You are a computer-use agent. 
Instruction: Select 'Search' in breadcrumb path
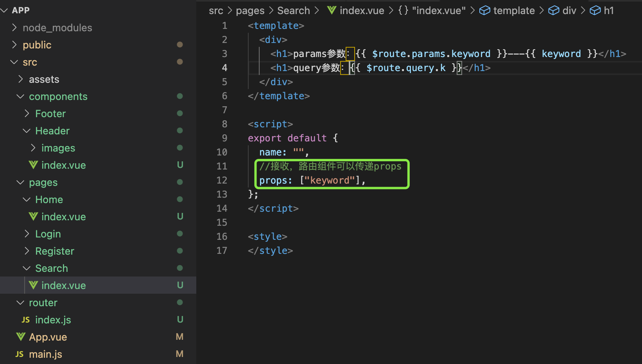294,11
